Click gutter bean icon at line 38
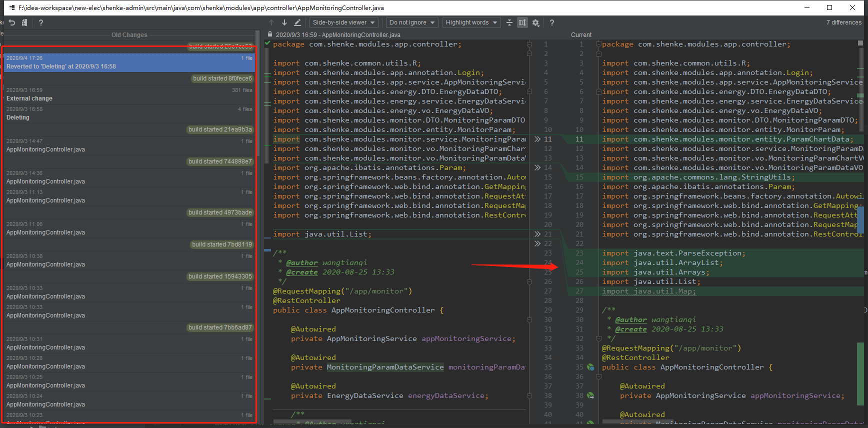 click(x=590, y=395)
